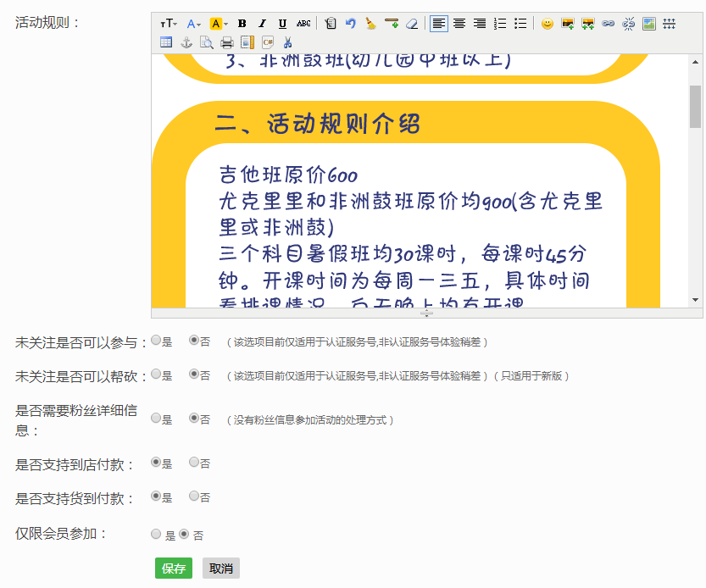Insert a hyperlink

click(609, 24)
